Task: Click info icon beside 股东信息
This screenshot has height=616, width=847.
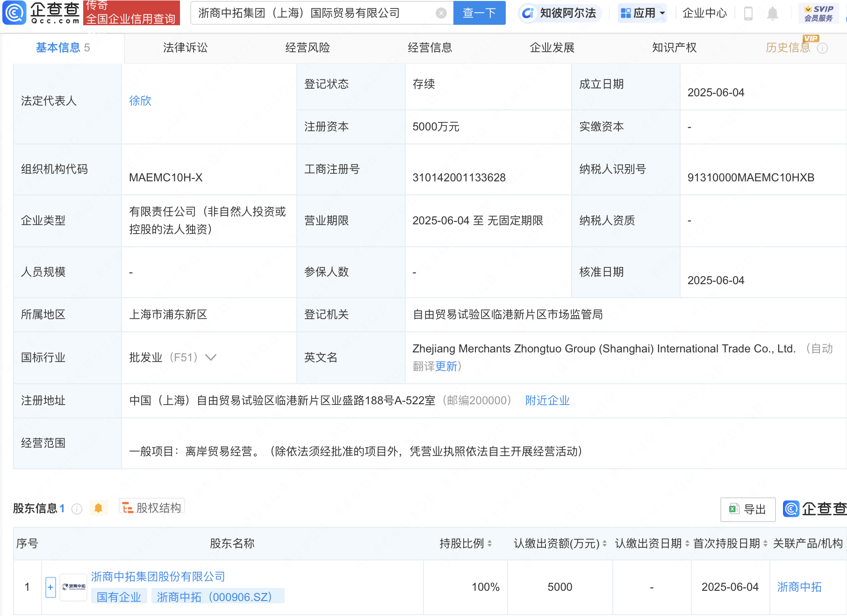Action: point(77,509)
